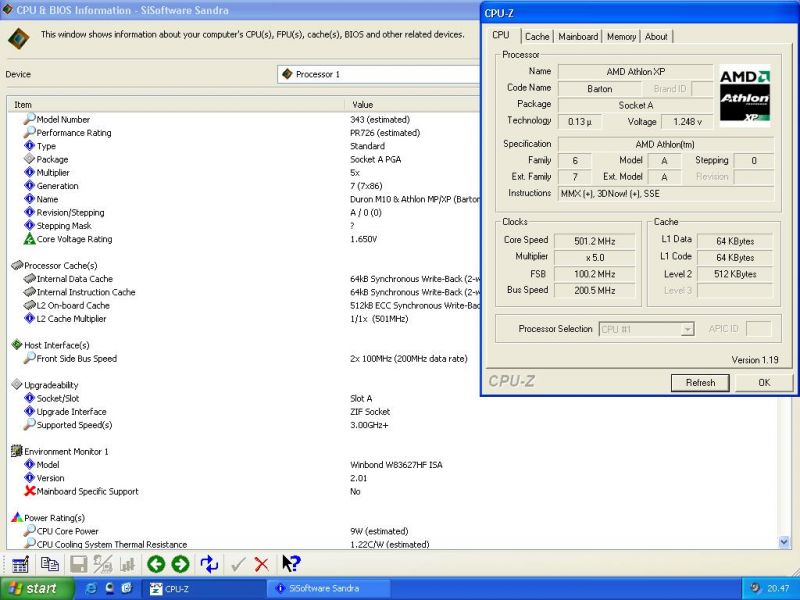Image resolution: width=800 pixels, height=600 pixels.
Task: Click the red X cancel toolbar icon
Action: tap(262, 564)
